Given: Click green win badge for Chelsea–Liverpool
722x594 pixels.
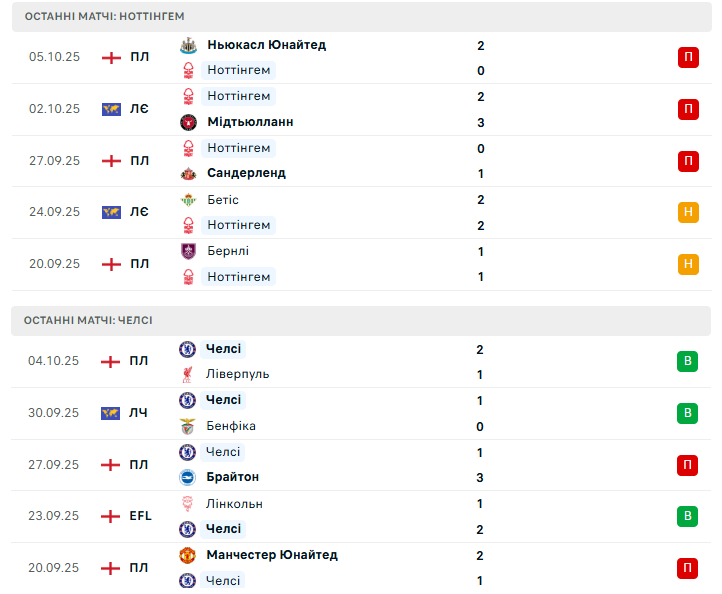Looking at the screenshot, I should (688, 361).
